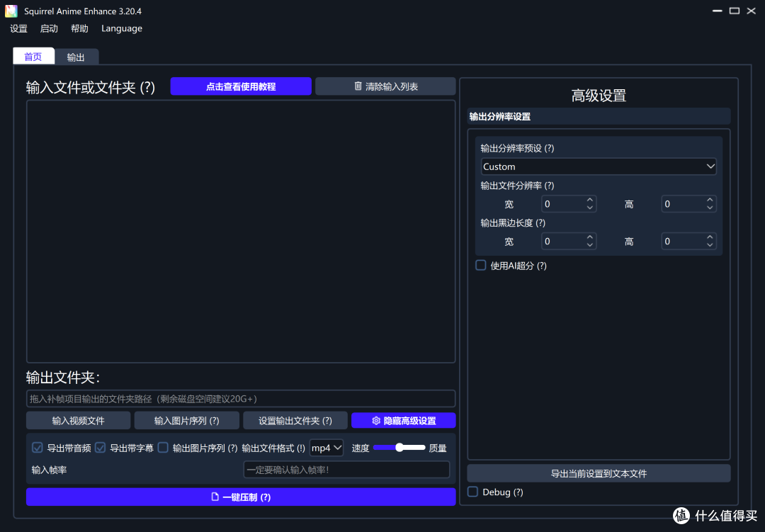The image size is (765, 532).
Task: Click the 输入帧率 input field
Action: pos(346,469)
